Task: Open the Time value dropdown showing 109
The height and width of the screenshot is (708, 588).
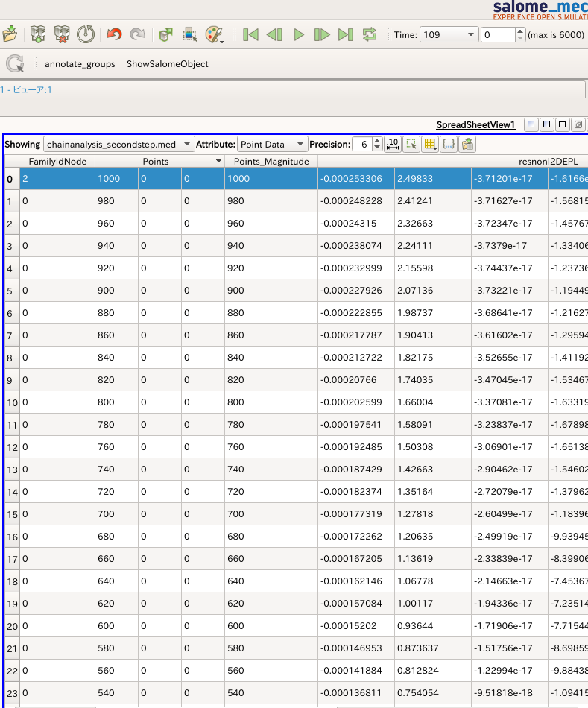Action: (x=449, y=35)
